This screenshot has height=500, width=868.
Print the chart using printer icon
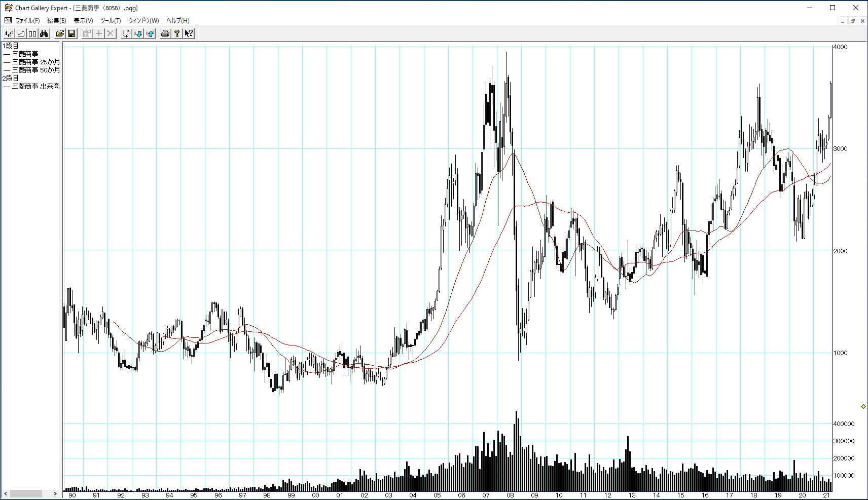tap(165, 34)
